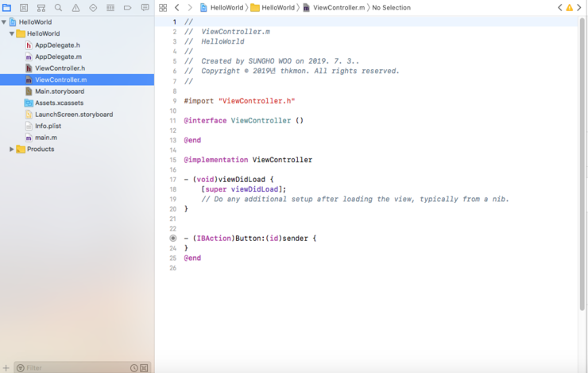Show the Breakpoint navigator
This screenshot has height=373, width=588.
(127, 7)
